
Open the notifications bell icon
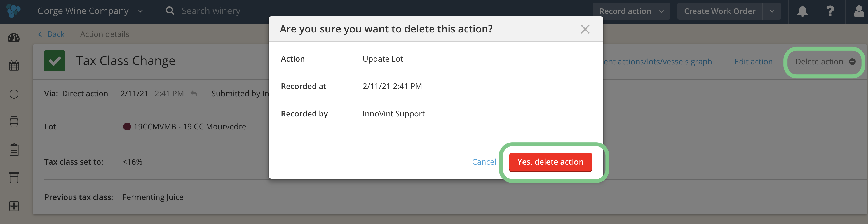[x=802, y=11]
